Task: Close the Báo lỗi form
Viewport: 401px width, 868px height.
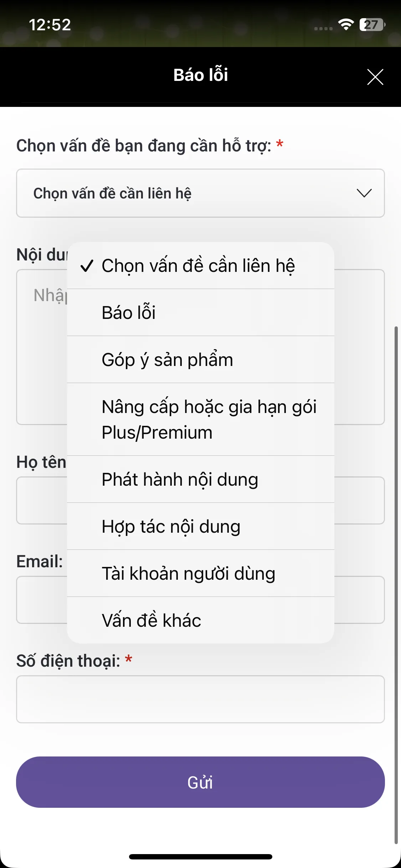Action: 375,77
